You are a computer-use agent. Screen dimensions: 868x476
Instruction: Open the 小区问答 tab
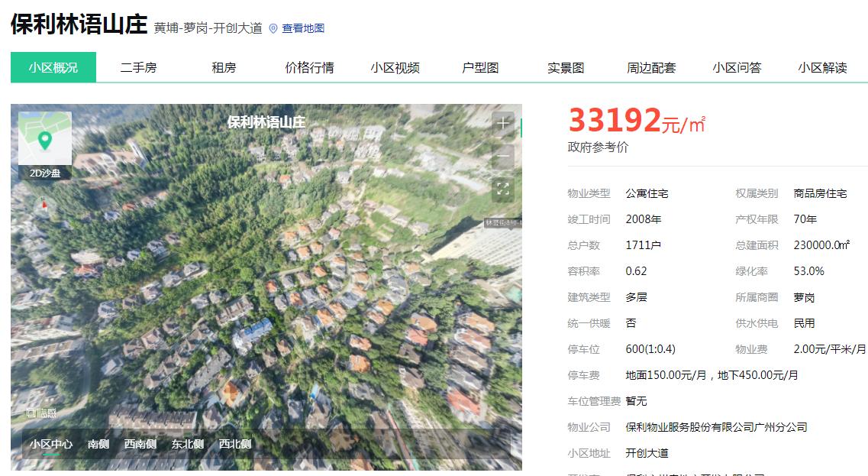click(737, 67)
